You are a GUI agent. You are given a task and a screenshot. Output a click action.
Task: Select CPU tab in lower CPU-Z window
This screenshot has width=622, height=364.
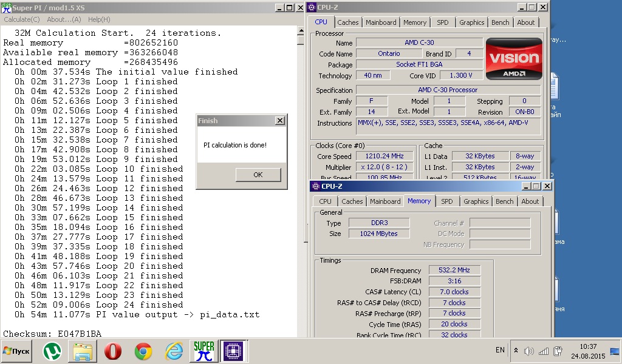coord(326,201)
